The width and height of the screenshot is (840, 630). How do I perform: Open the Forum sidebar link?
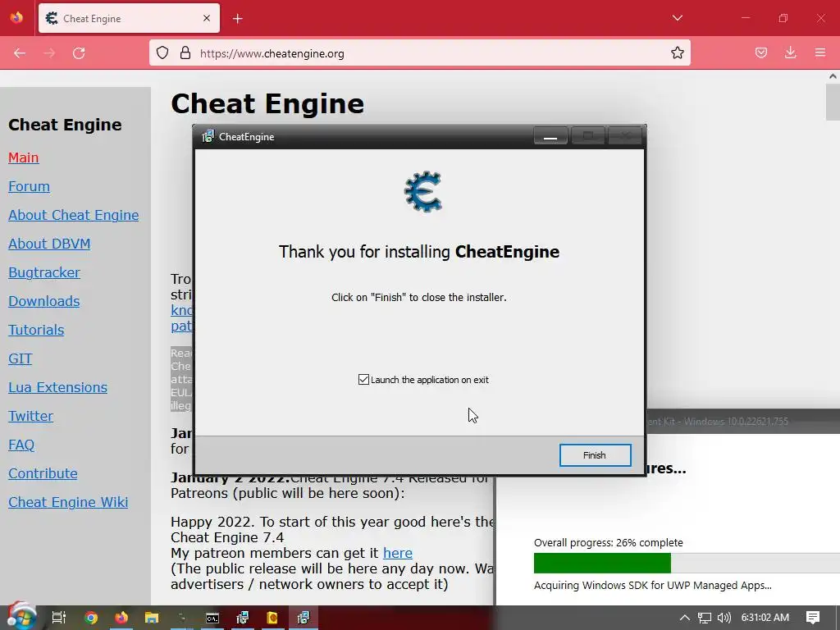[29, 186]
